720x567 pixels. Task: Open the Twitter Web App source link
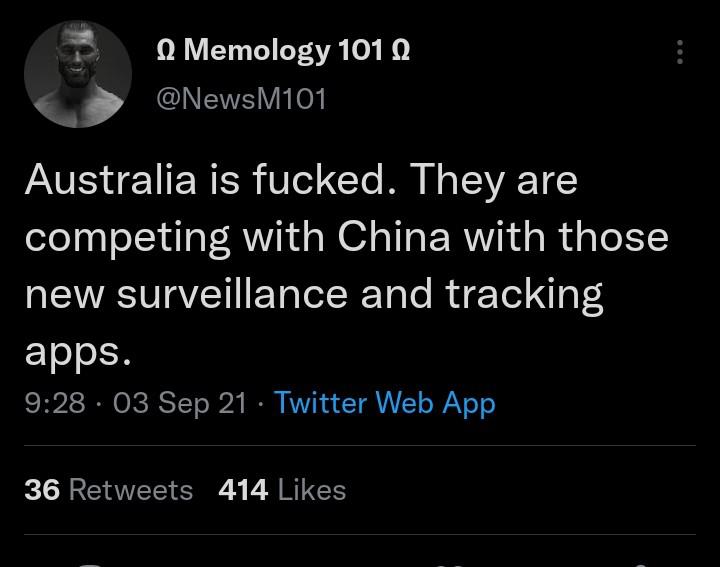[384, 403]
